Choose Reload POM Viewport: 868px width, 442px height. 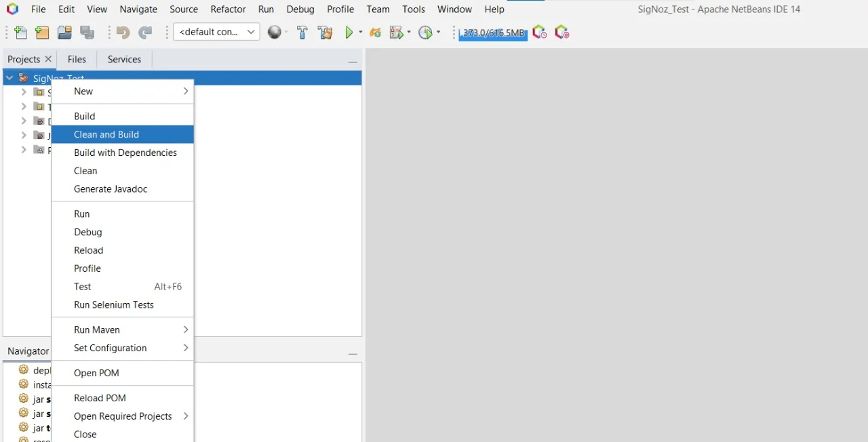coord(123,398)
